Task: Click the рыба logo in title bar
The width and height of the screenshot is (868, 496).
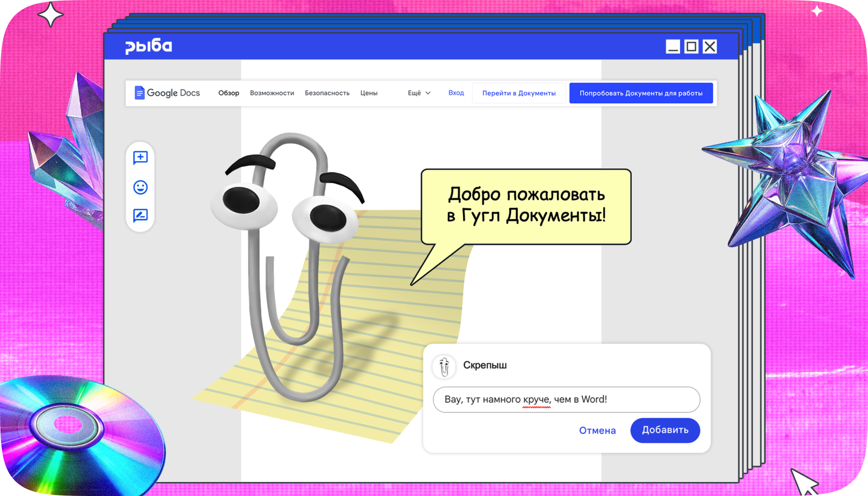Action: [x=149, y=46]
